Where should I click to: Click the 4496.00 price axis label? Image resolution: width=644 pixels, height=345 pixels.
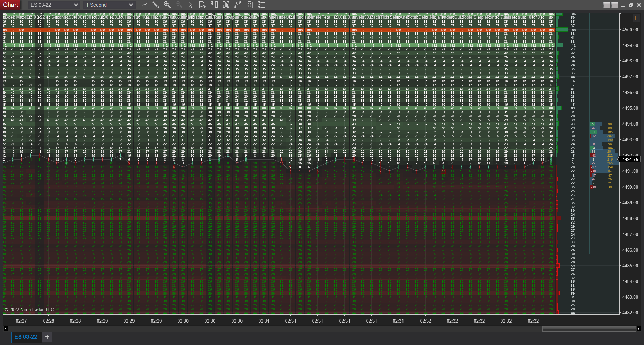pos(630,92)
